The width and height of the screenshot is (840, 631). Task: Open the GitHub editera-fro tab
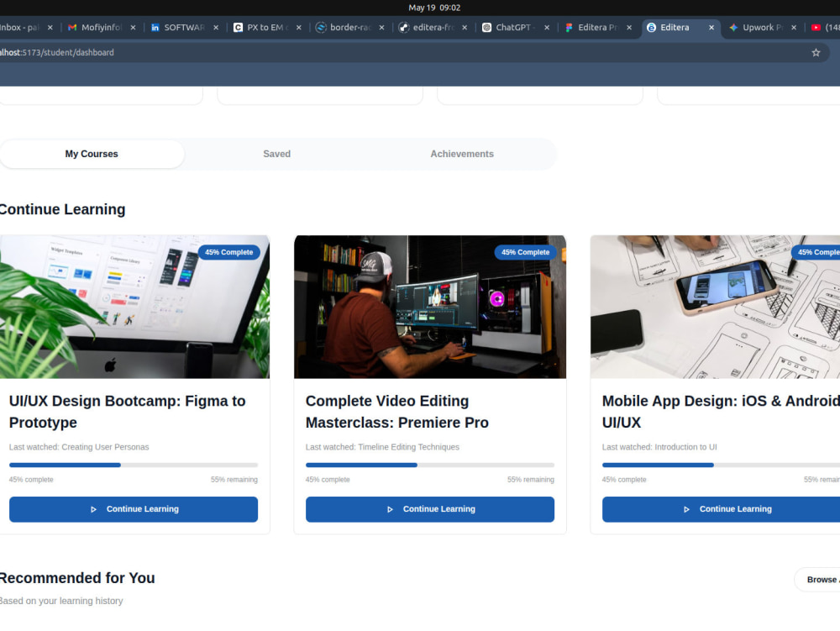433,28
